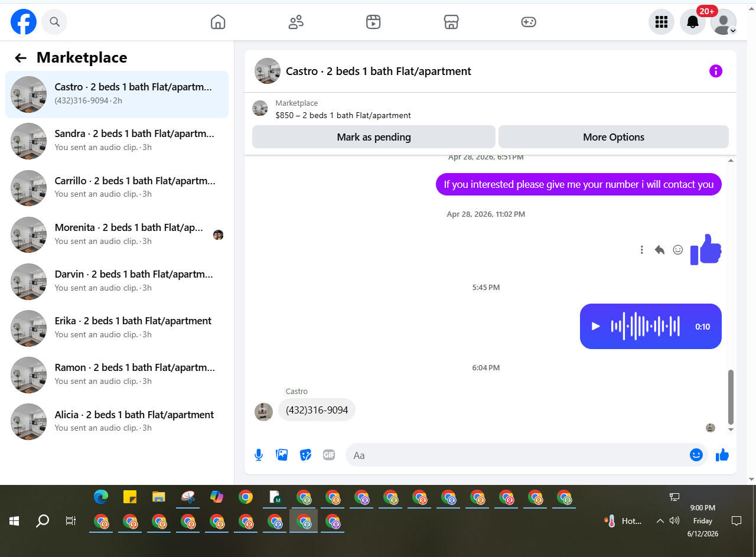The image size is (756, 557).
Task: Open More Options
Action: 614,137
